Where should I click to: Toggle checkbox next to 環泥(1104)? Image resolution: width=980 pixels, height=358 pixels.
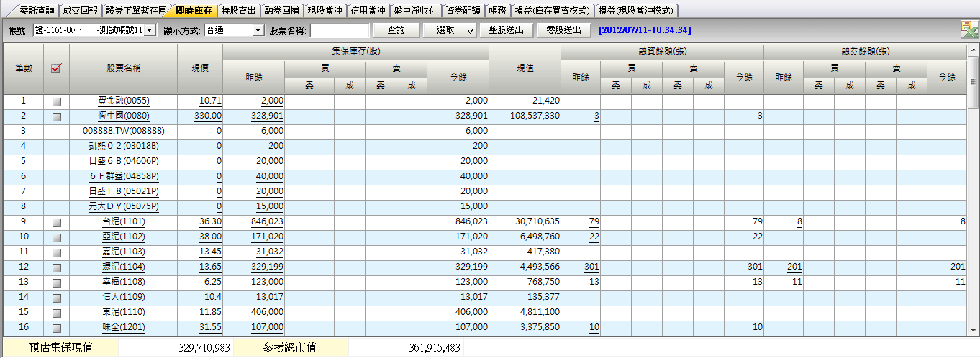(x=57, y=267)
